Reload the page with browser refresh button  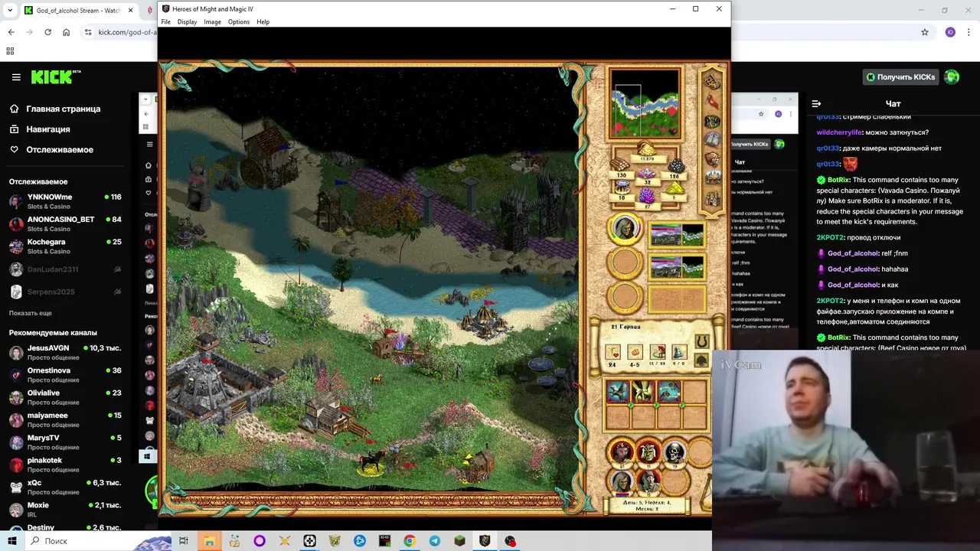pos(47,32)
